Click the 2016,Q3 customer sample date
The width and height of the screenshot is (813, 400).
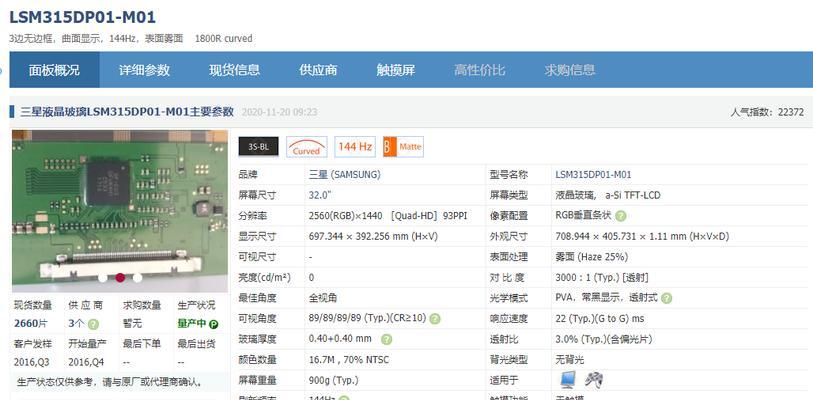pos(32,362)
